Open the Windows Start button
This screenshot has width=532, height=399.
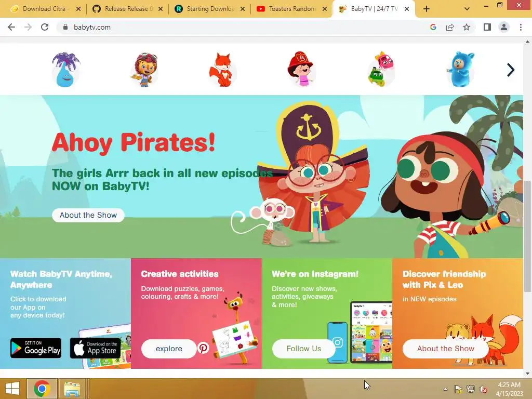pyautogui.click(x=12, y=389)
